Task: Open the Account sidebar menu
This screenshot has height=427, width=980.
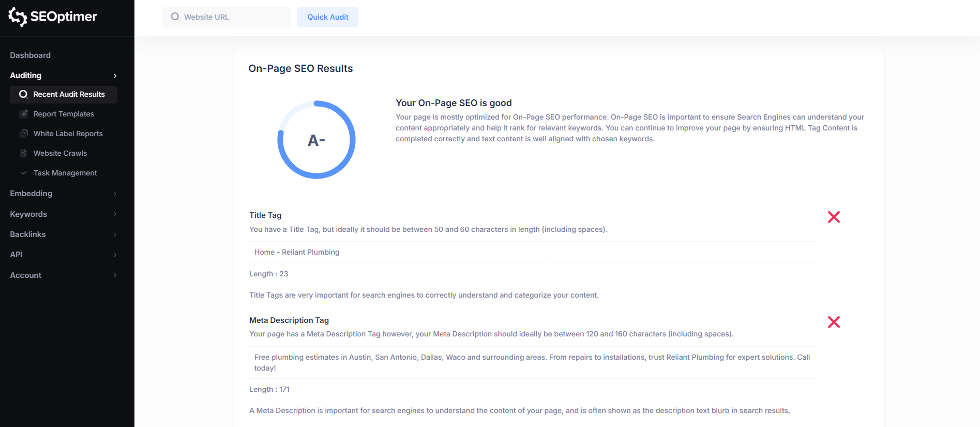Action: (x=115, y=275)
